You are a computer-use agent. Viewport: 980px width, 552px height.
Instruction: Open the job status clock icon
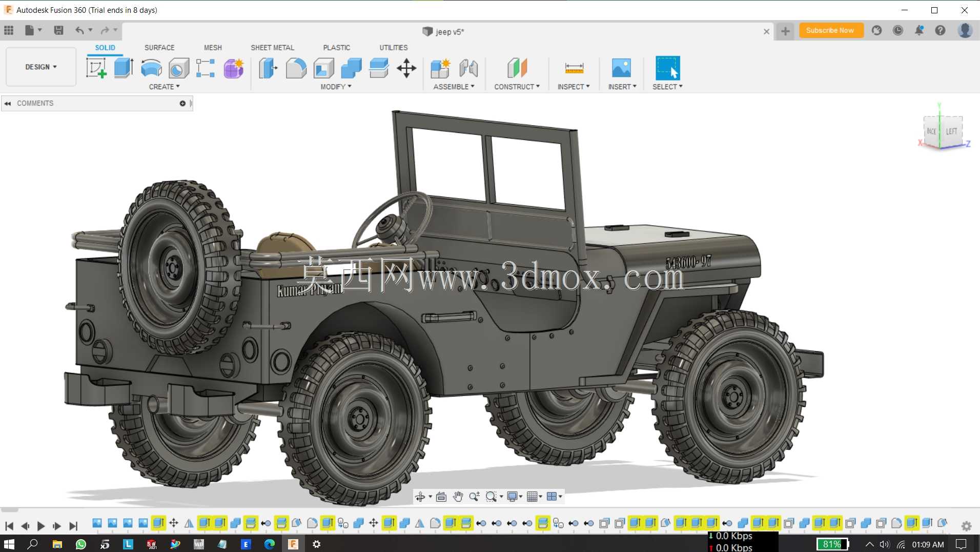click(x=898, y=30)
